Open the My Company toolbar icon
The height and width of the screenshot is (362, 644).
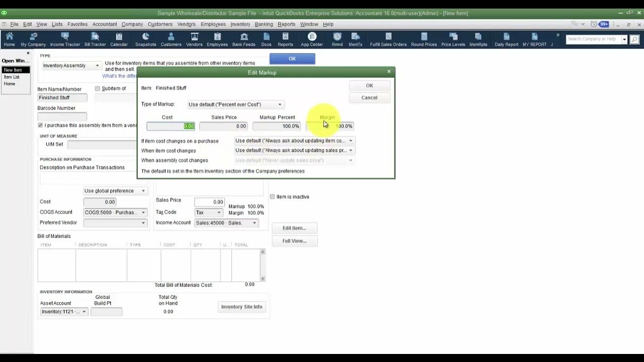[33, 40]
